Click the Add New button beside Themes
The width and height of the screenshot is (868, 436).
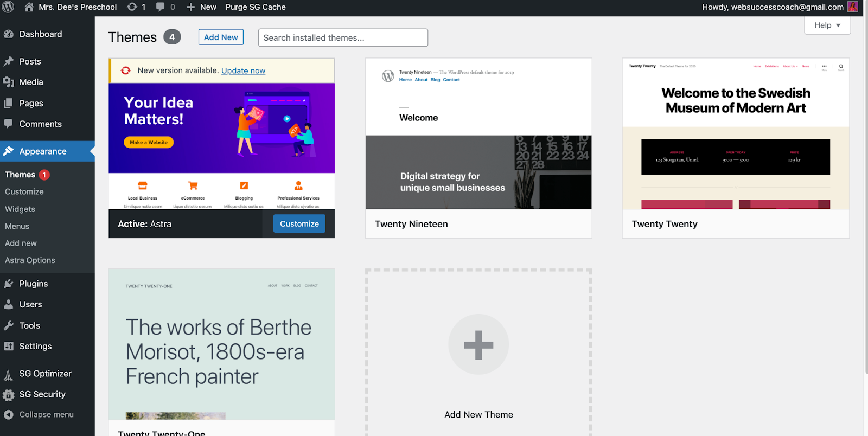[221, 37]
